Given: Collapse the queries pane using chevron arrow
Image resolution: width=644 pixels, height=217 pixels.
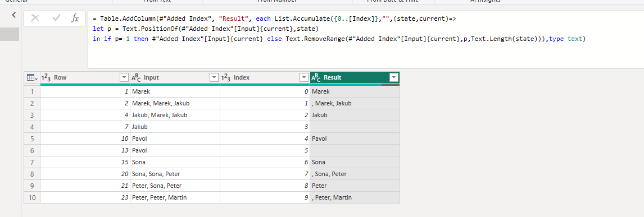Looking at the screenshot, I should (x=13, y=15).
